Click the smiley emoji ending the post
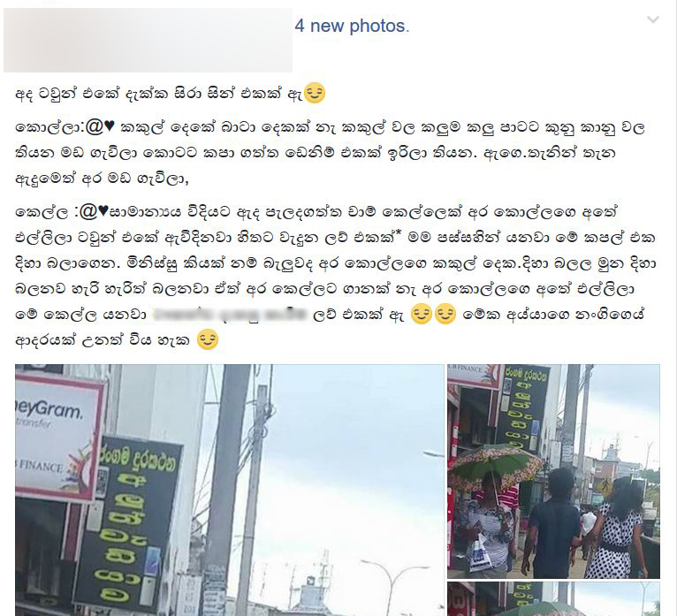This screenshot has width=677, height=616. [x=208, y=339]
